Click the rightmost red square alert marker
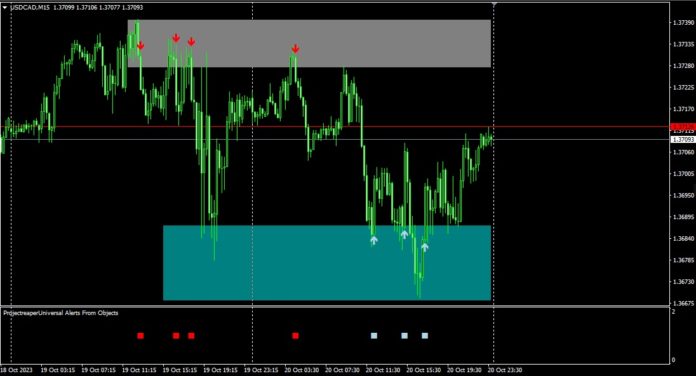The width and height of the screenshot is (696, 376). click(296, 336)
